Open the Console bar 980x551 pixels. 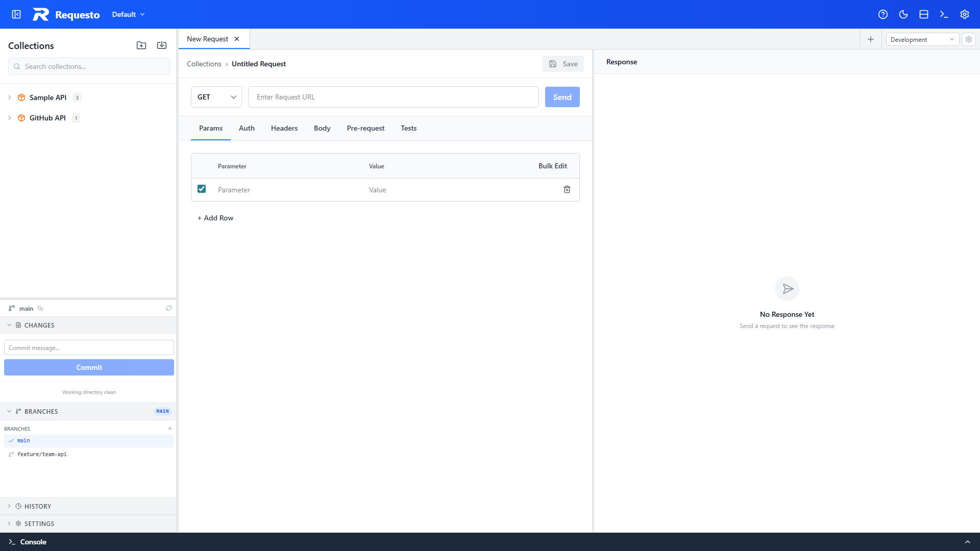(x=490, y=542)
